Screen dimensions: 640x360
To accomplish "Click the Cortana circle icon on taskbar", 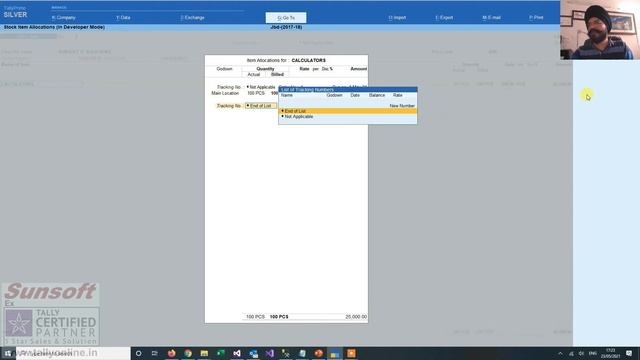I will (138, 353).
